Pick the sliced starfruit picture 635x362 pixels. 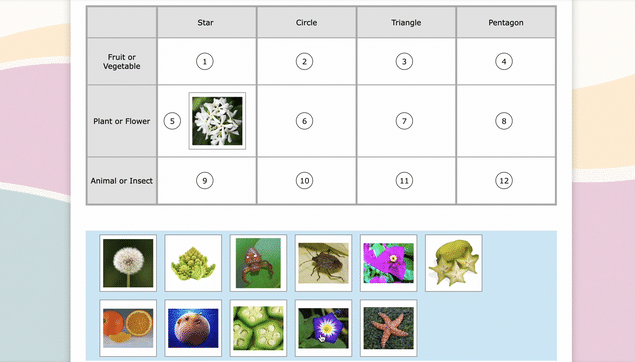454,263
